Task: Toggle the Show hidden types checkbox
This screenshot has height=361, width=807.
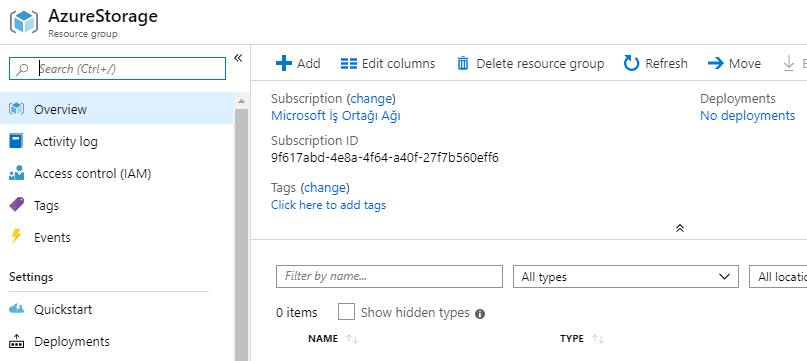Action: [346, 312]
